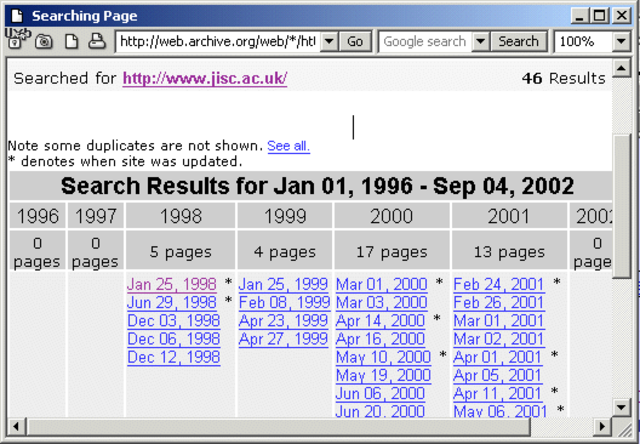The width and height of the screenshot is (640, 444).
Task: Click the 1997 year column header
Action: [96, 216]
